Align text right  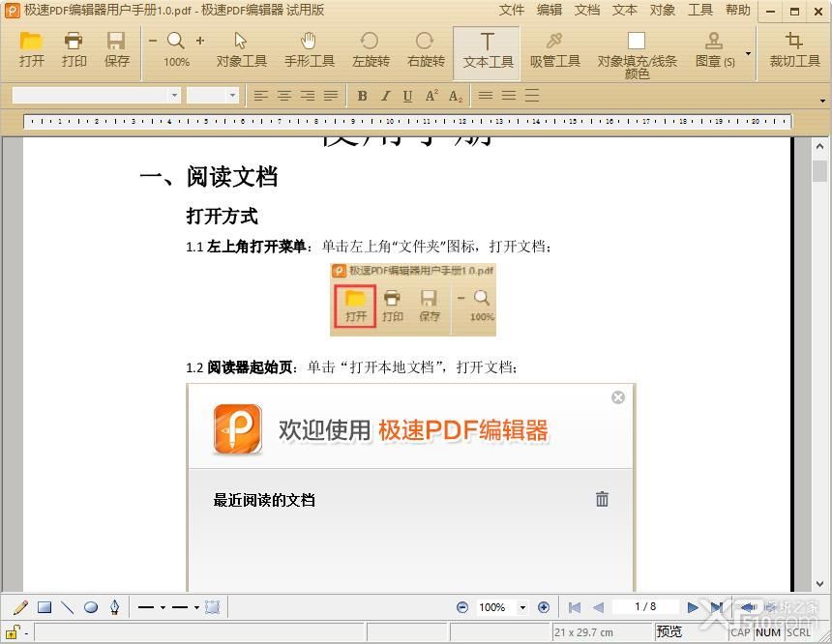pyautogui.click(x=308, y=96)
